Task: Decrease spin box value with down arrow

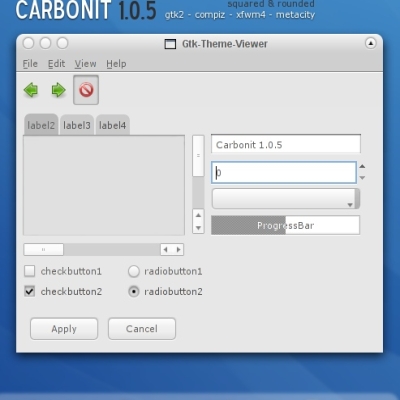Action: click(x=362, y=178)
